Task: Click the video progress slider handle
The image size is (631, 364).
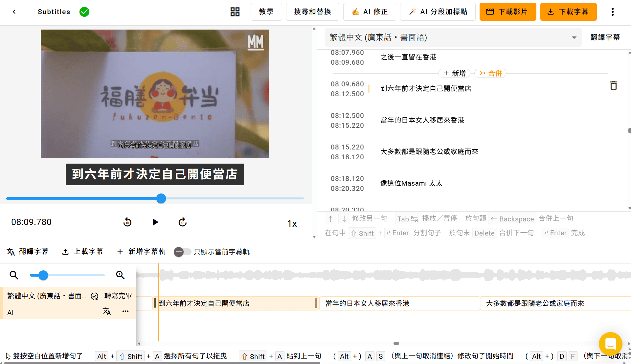Action: [x=161, y=198]
